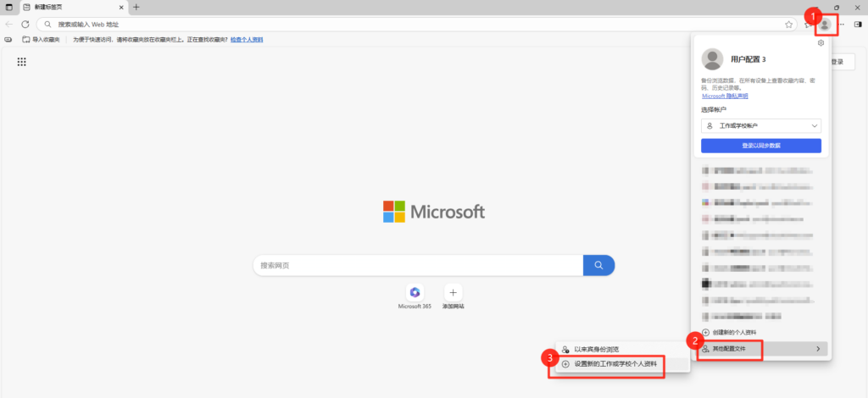Image resolution: width=868 pixels, height=398 pixels.
Task: Open Settings and more ellipsis menu
Action: 841,25
